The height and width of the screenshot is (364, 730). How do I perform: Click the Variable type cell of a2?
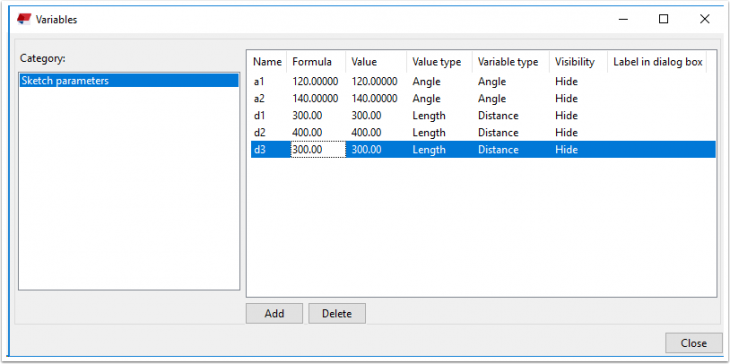(492, 99)
